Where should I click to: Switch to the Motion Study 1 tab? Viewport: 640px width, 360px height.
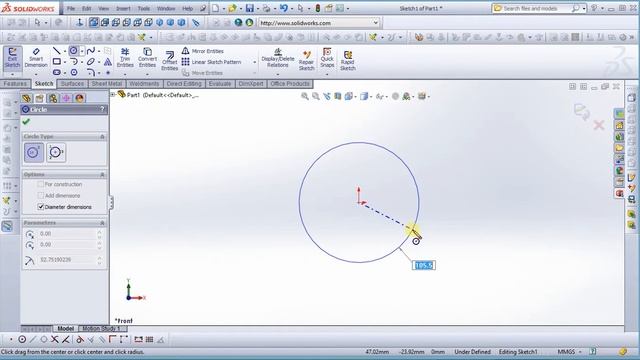[x=101, y=329]
